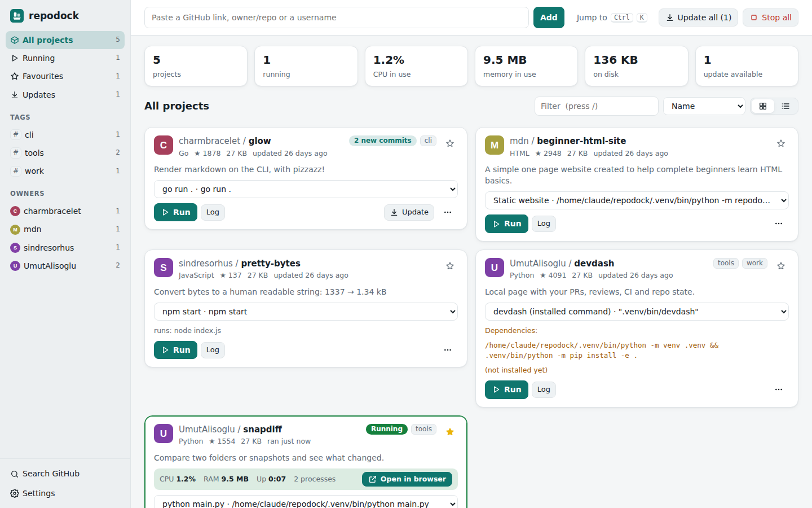Expand beginner-html-site Static website command dropdown

[x=637, y=200]
